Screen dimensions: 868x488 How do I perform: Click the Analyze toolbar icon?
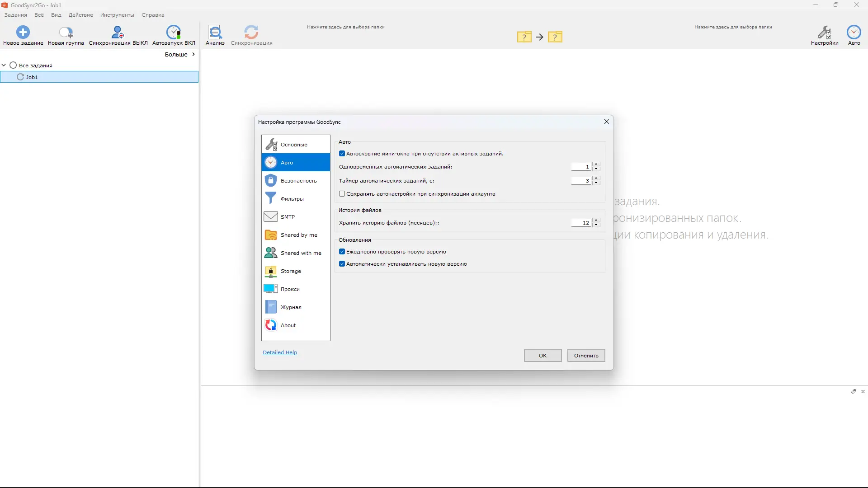click(x=215, y=32)
